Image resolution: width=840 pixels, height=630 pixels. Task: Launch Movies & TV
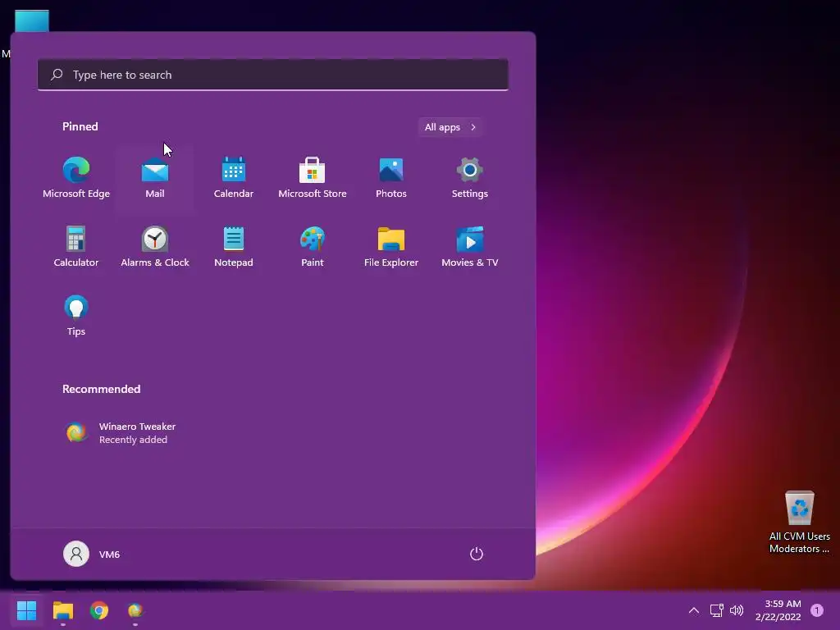coord(470,247)
